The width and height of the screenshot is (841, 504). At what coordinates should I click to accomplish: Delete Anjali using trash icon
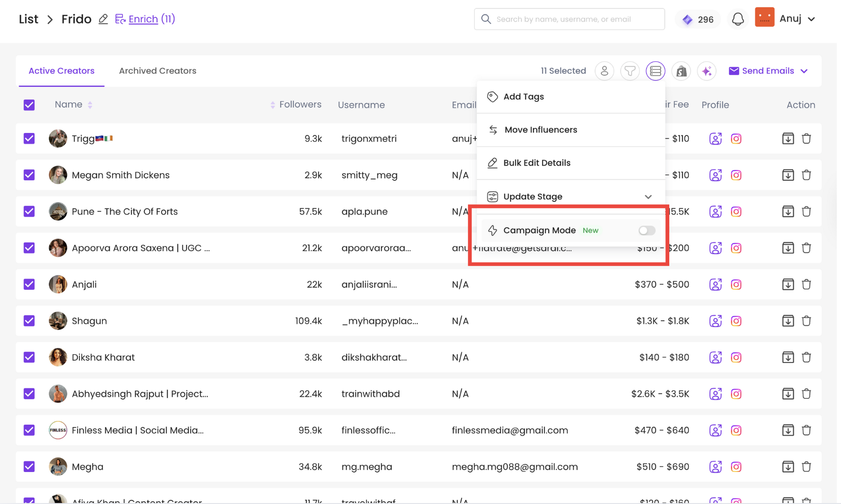(x=806, y=285)
